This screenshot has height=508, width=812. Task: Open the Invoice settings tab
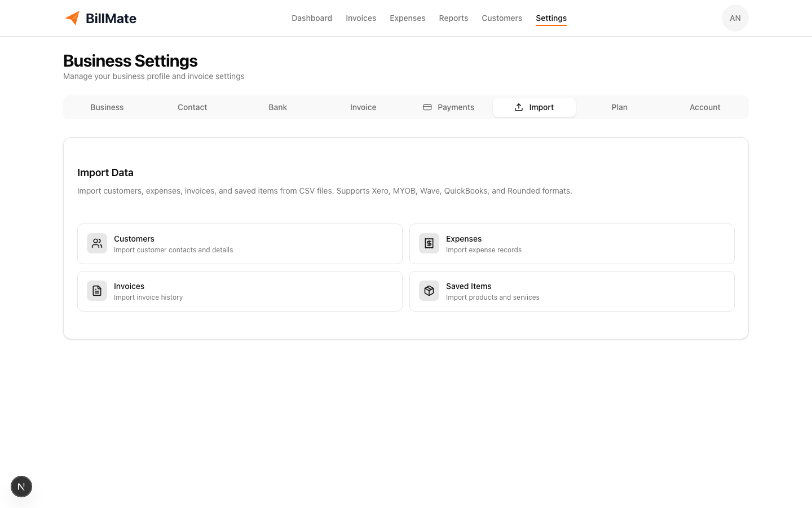click(x=363, y=107)
